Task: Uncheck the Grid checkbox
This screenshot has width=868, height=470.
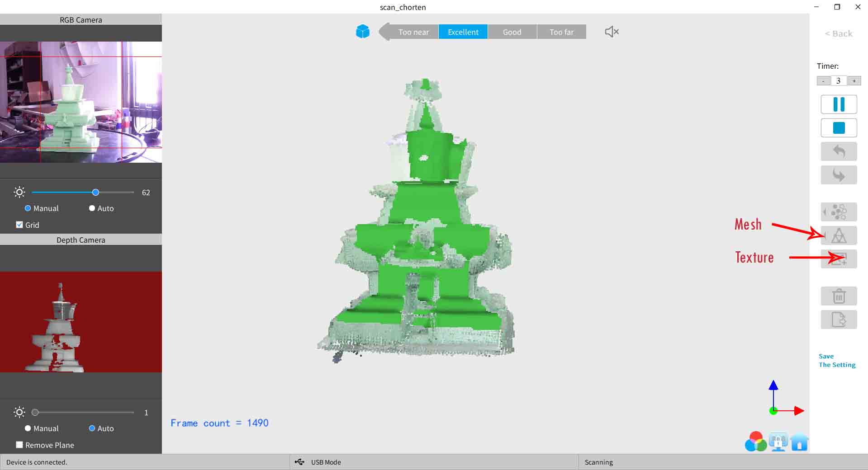Action: tap(19, 225)
